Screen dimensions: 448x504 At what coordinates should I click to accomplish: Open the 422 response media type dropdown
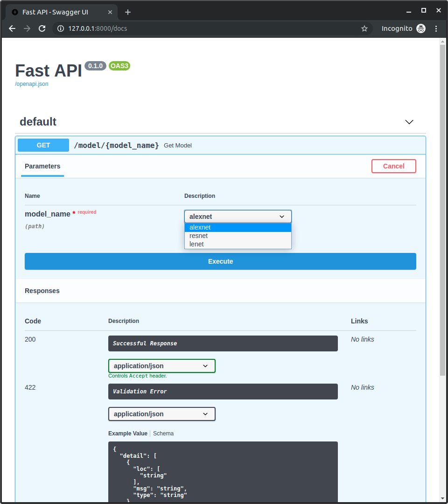click(x=161, y=414)
